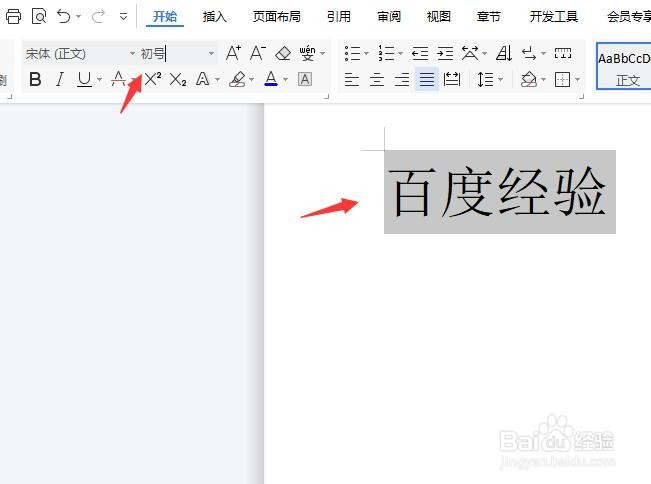Decrease paragraph indent
The image size is (651, 484).
pyautogui.click(x=420, y=53)
